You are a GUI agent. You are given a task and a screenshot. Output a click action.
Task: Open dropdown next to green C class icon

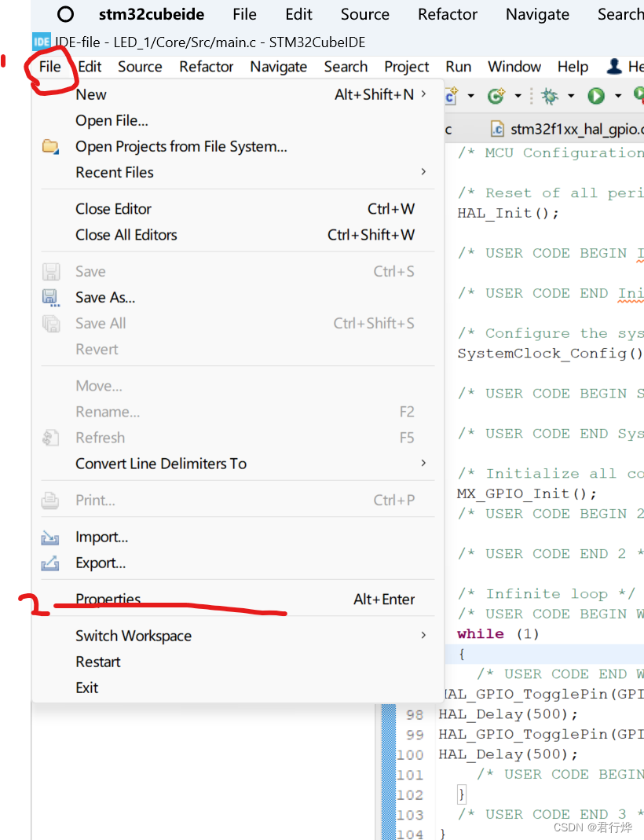tap(518, 97)
